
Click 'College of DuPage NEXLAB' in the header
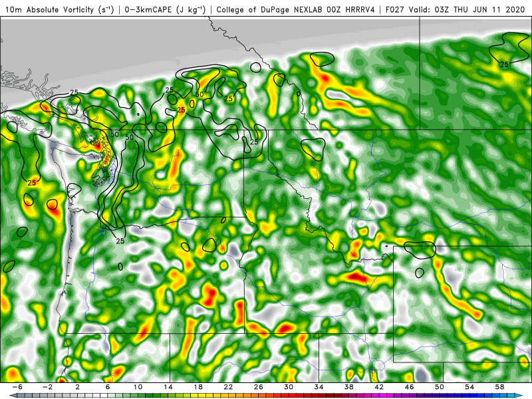point(270,9)
